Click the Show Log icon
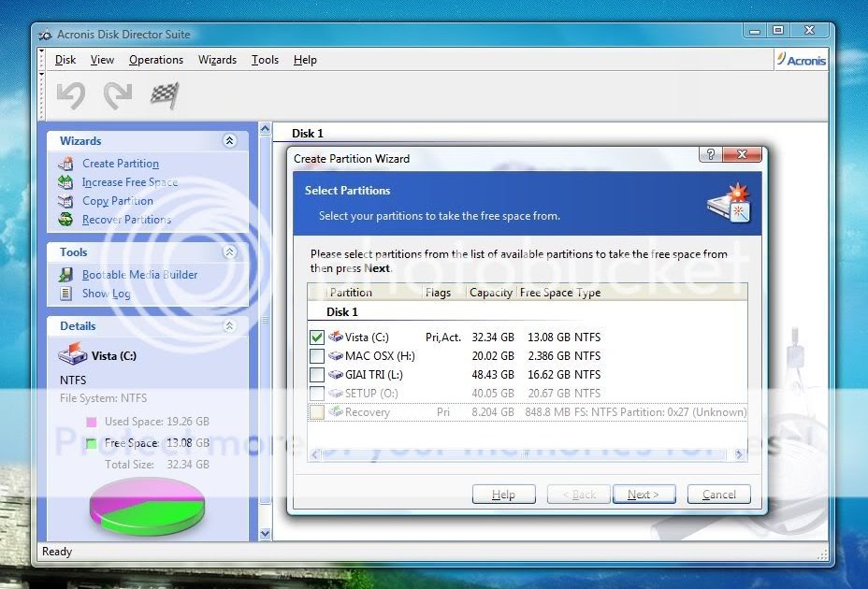Image resolution: width=868 pixels, height=589 pixels. click(65, 294)
